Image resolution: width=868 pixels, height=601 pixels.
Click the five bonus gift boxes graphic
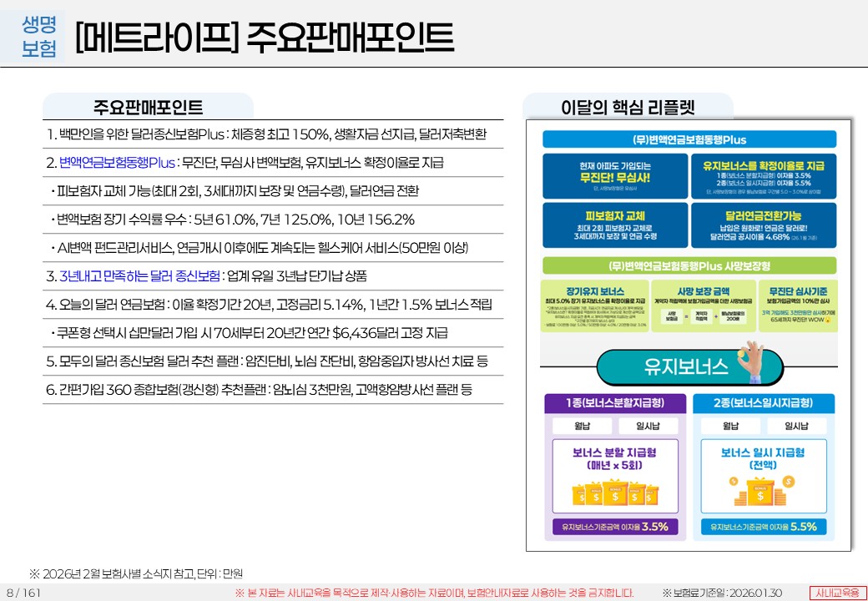(615, 494)
